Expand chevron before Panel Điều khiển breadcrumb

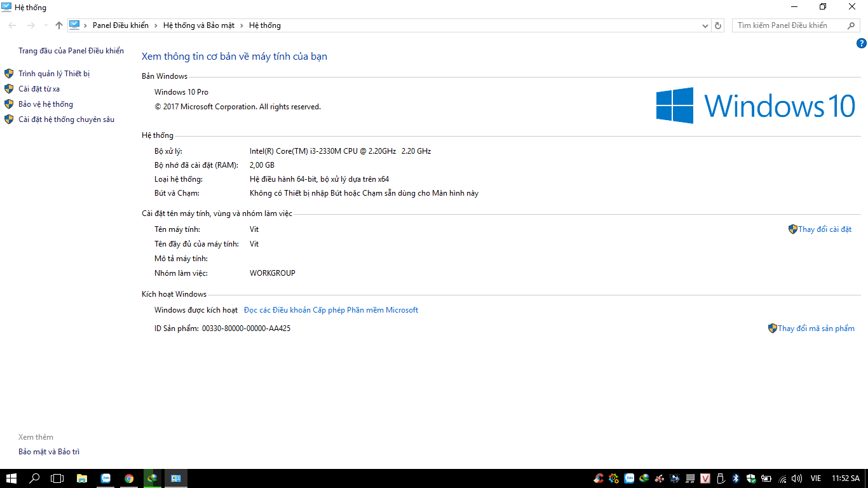86,25
